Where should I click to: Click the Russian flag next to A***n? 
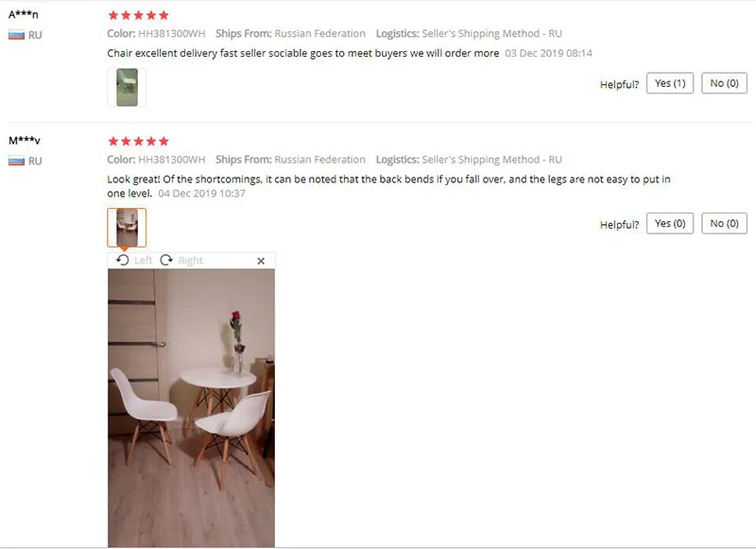tap(16, 35)
